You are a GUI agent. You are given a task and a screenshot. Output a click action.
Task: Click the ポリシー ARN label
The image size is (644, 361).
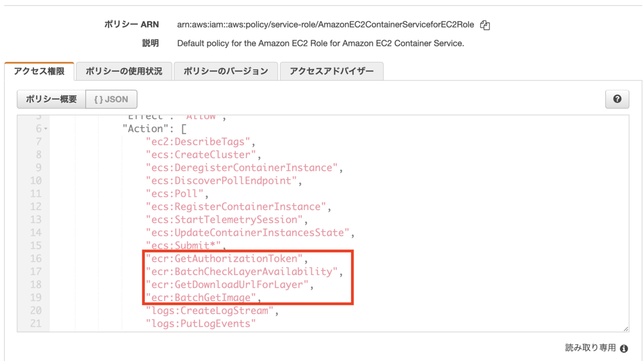[x=131, y=25]
